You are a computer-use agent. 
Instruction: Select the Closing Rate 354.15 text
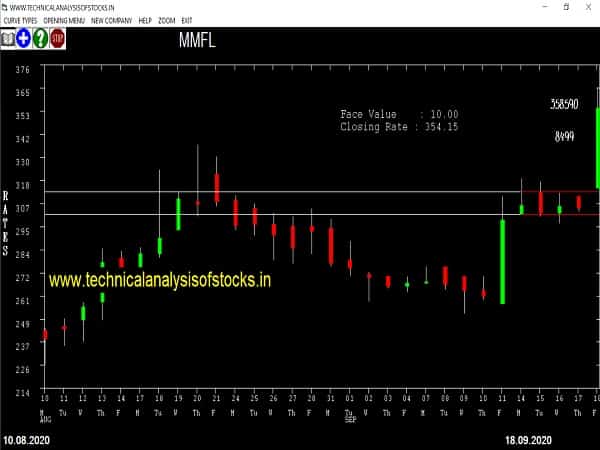[399, 127]
